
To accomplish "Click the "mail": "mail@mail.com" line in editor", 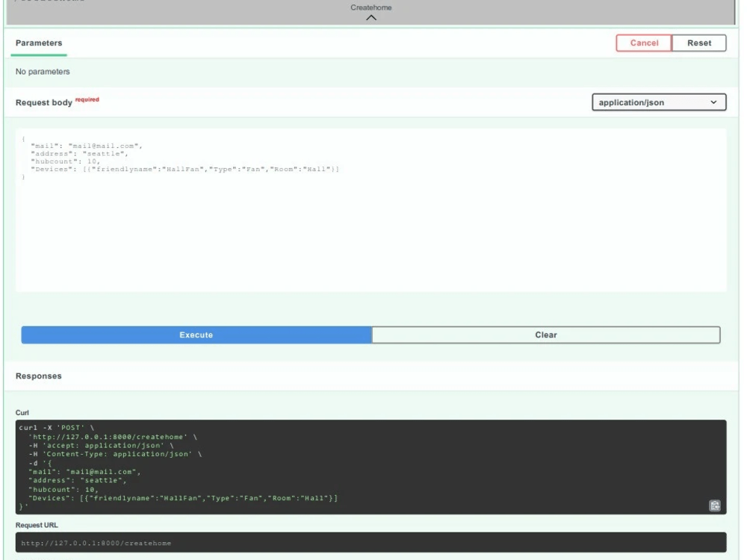I will click(x=86, y=146).
